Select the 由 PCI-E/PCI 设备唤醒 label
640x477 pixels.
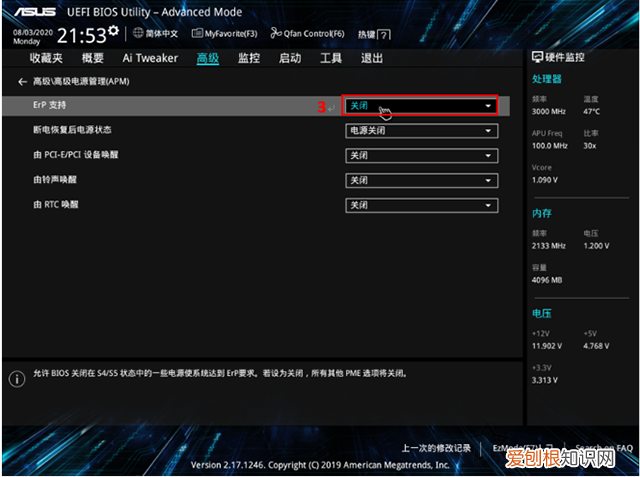[76, 155]
